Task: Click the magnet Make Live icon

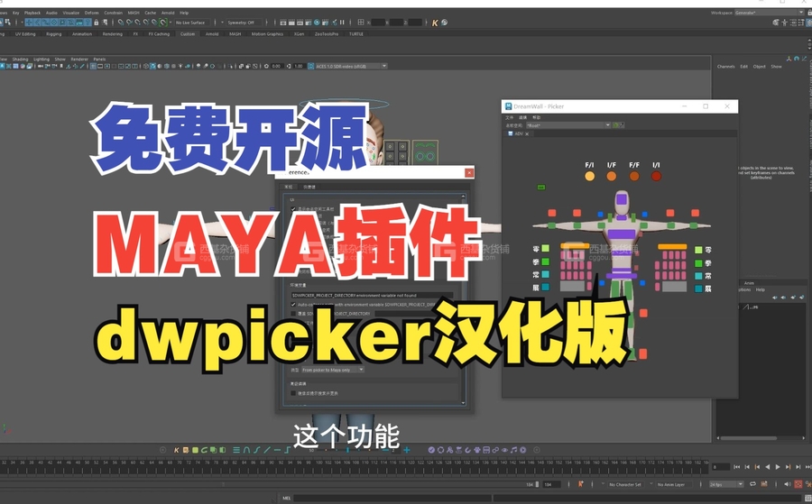Action: (x=163, y=23)
